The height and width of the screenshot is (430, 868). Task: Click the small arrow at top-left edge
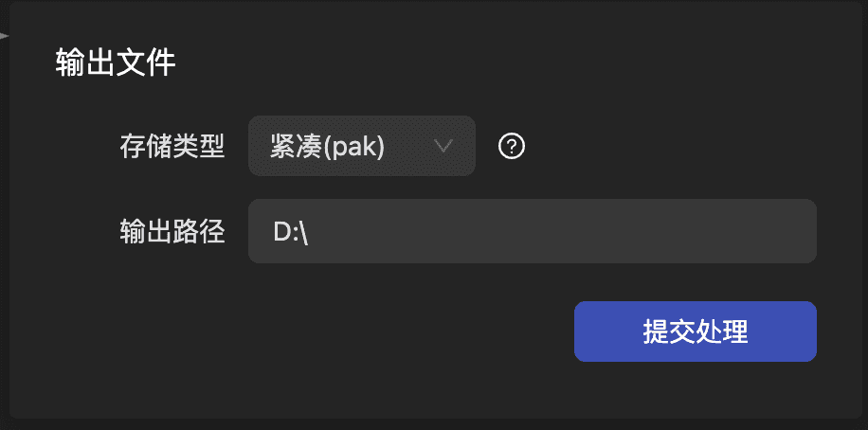click(4, 36)
